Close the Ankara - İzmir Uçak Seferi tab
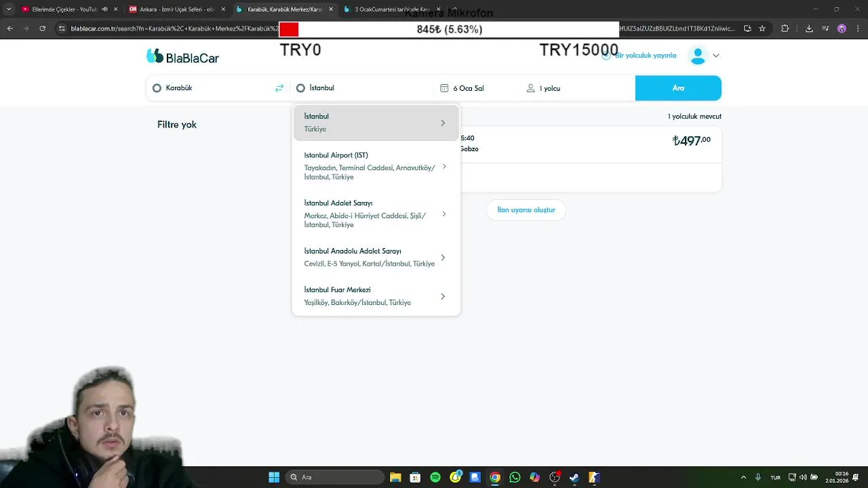Screen dimensions: 868x488 [x=223, y=9]
